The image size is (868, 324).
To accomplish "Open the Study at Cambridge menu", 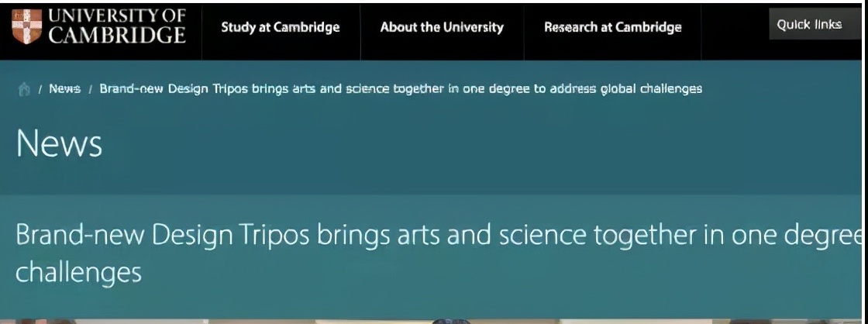I will coord(281,27).
